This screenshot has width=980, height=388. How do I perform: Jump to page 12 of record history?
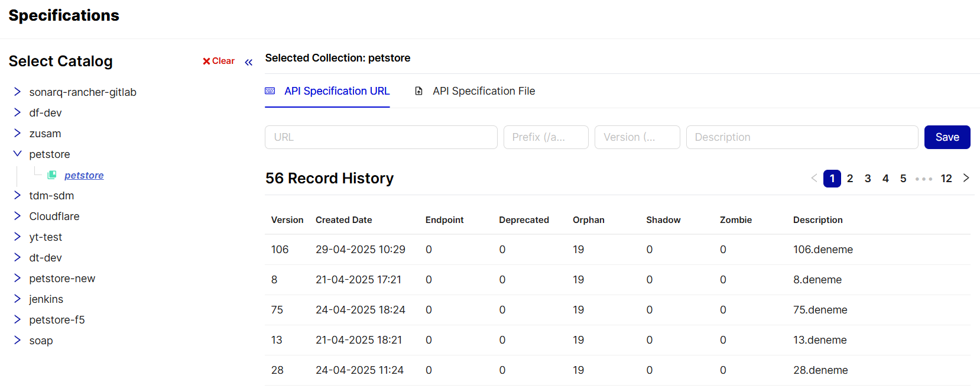click(946, 179)
